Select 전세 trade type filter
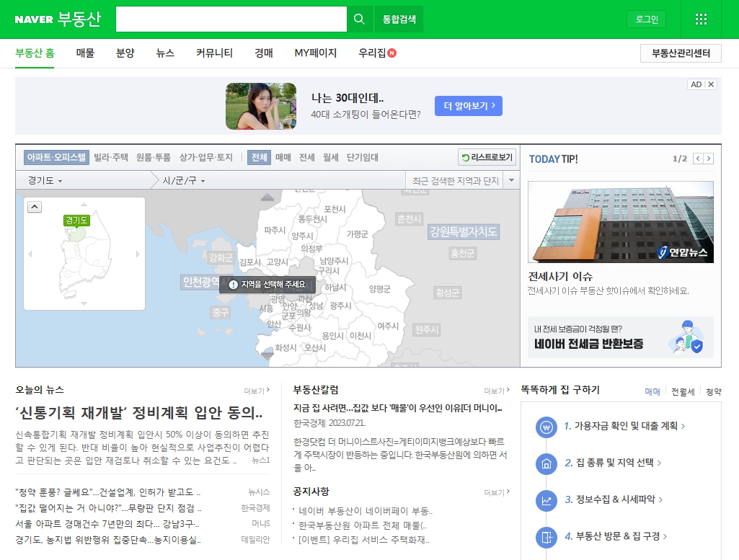Image resolution: width=739 pixels, height=560 pixels. [x=307, y=157]
